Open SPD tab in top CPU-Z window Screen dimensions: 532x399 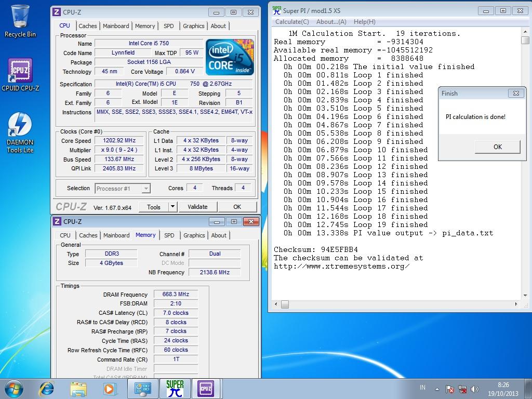pos(169,26)
